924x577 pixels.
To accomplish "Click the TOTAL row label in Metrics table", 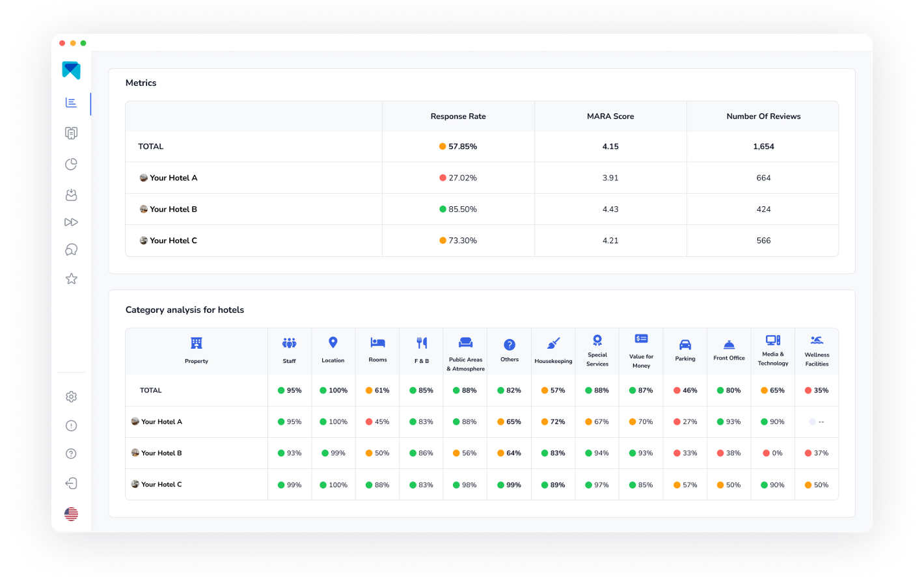I will pyautogui.click(x=151, y=146).
